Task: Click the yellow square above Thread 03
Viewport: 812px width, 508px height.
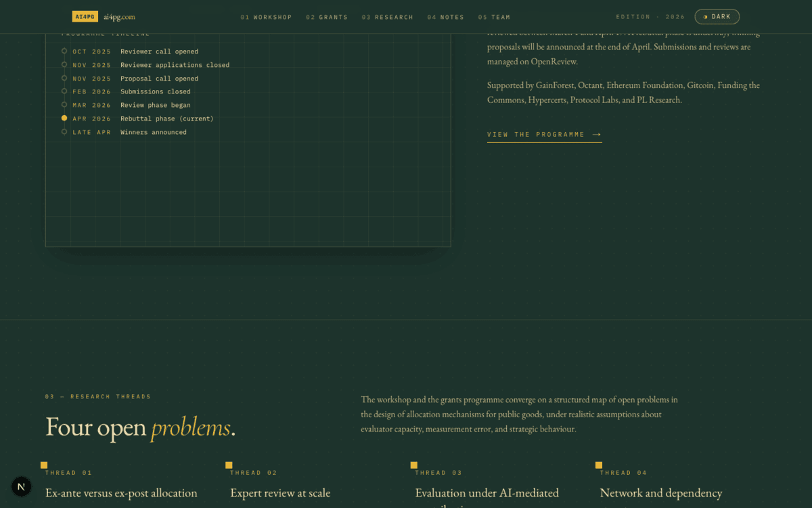Action: 414,465
